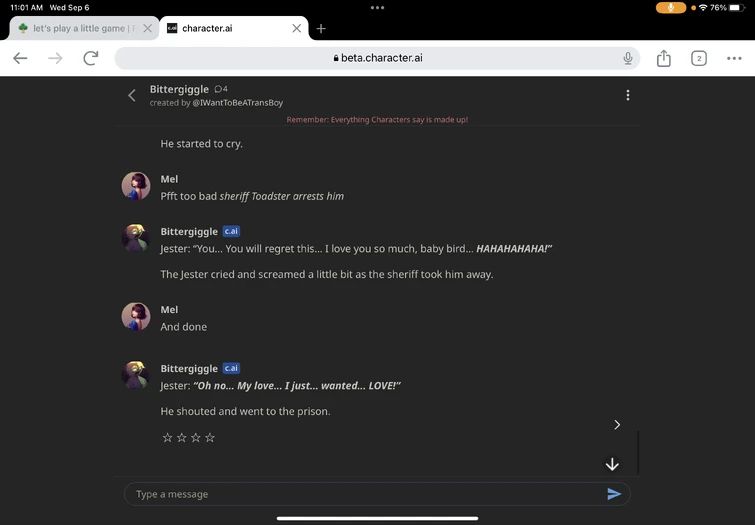Open the Safari more options ellipsis menu

coord(734,58)
